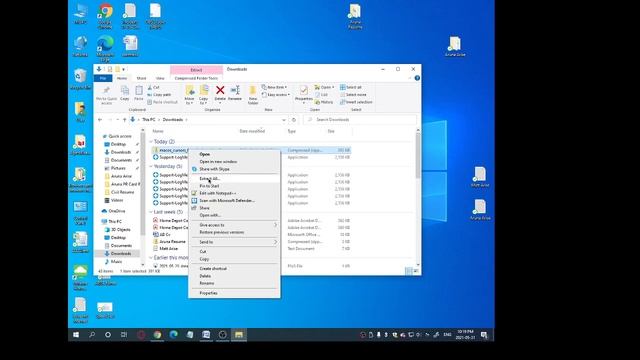This screenshot has width=640, height=360.
Task: Expand Give access to submenu
Action: click(x=234, y=225)
